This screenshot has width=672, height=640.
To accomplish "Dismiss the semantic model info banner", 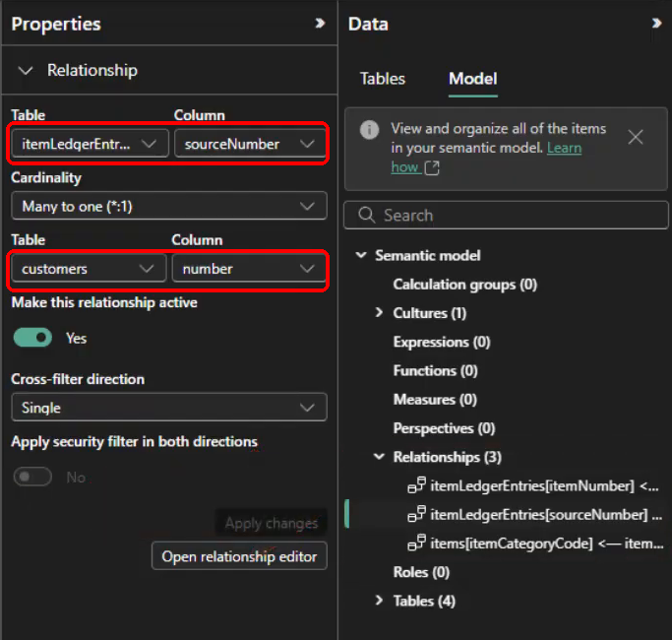I will pos(636,137).
